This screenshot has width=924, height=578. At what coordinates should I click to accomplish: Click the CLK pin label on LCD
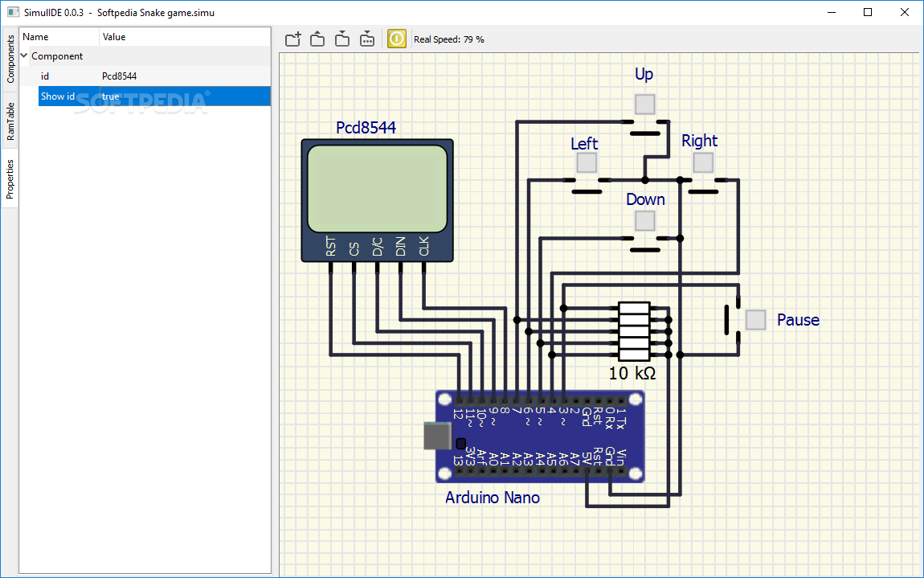pyautogui.click(x=424, y=247)
